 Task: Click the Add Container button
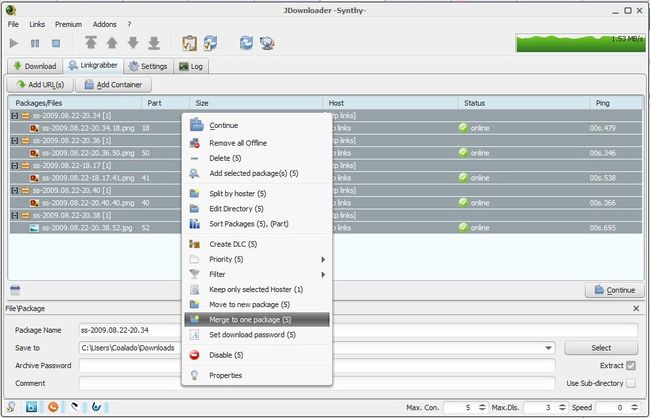[x=113, y=85]
